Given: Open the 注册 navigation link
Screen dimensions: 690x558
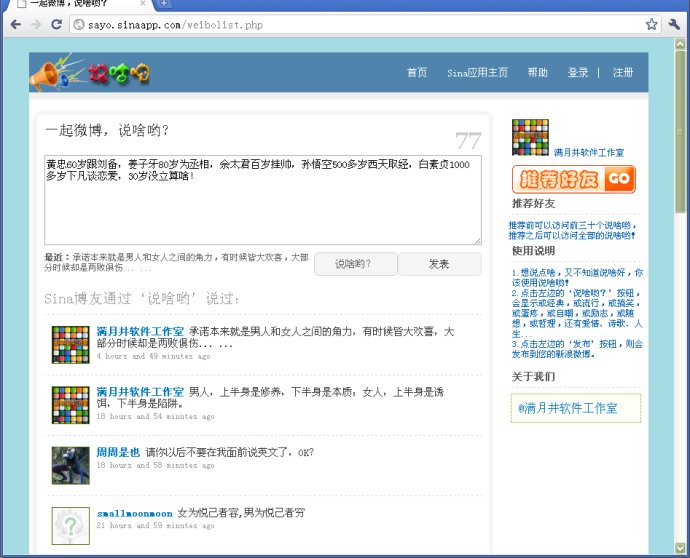Looking at the screenshot, I should tap(623, 72).
